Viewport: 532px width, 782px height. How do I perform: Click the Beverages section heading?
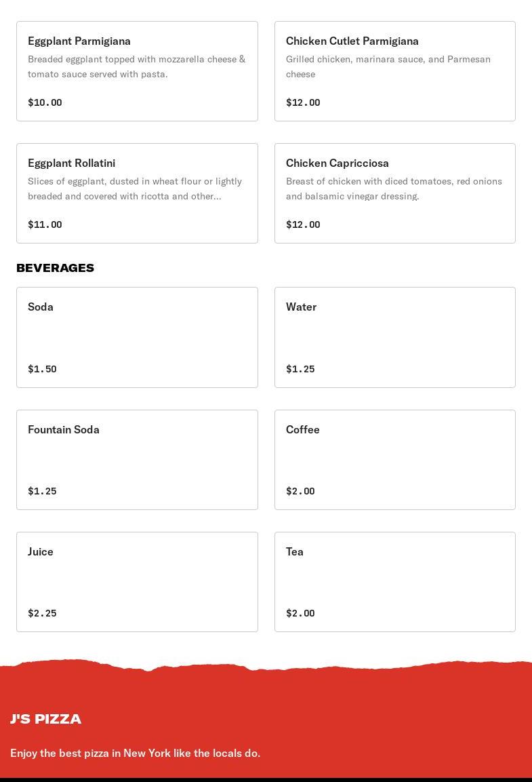point(56,268)
